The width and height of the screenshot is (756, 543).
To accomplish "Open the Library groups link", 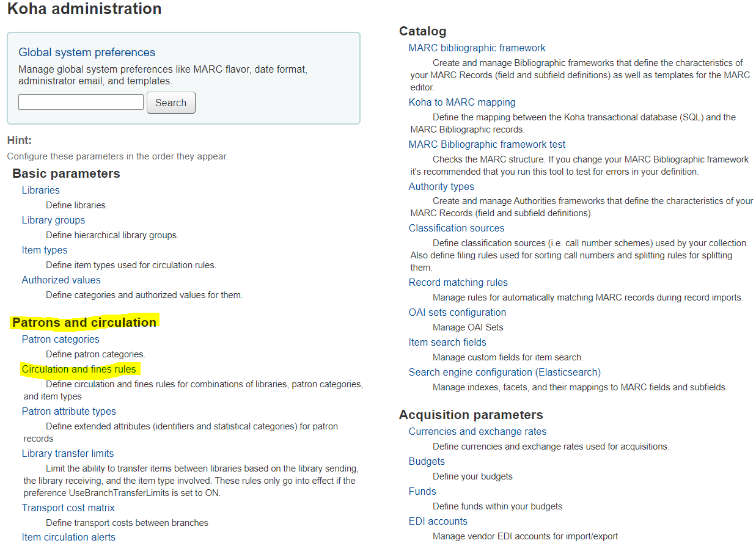I will [x=54, y=220].
